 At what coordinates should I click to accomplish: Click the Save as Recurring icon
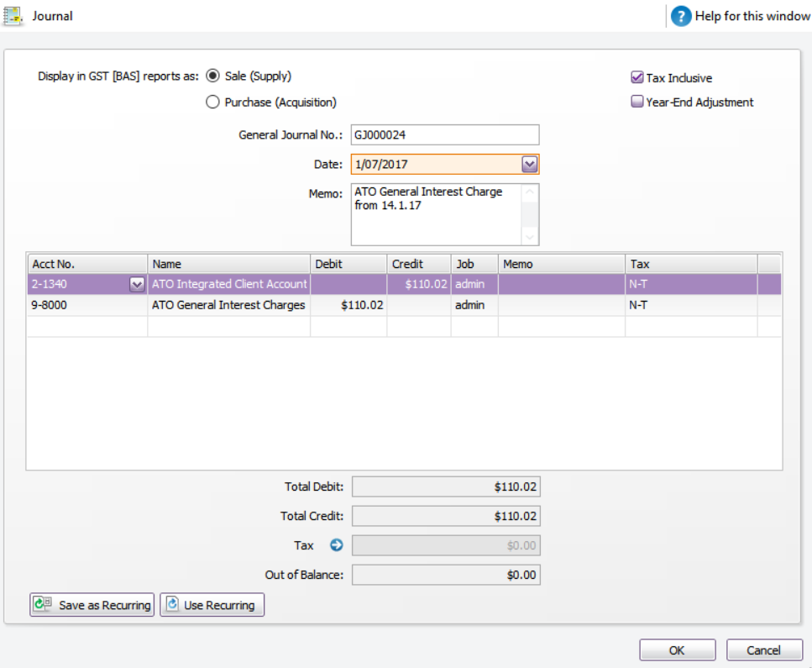[41, 605]
